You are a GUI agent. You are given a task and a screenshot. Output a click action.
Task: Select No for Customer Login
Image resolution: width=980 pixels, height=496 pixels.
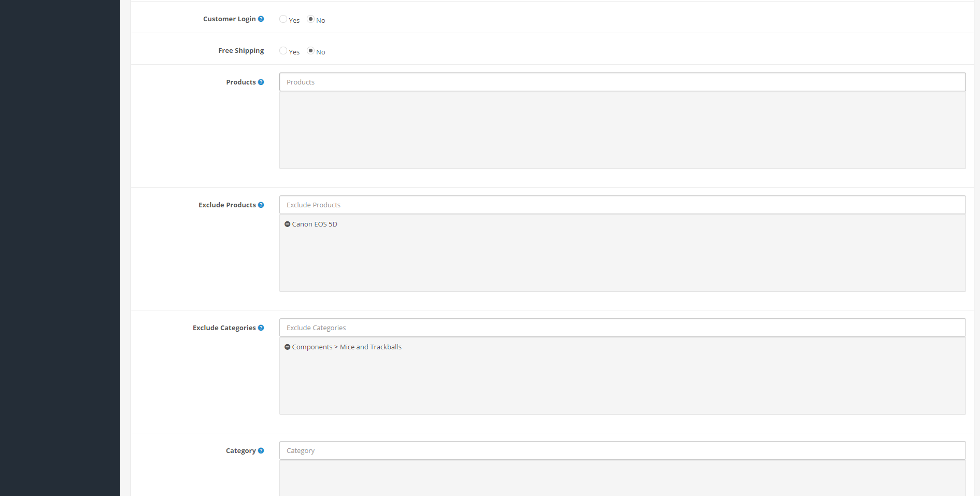tap(310, 19)
